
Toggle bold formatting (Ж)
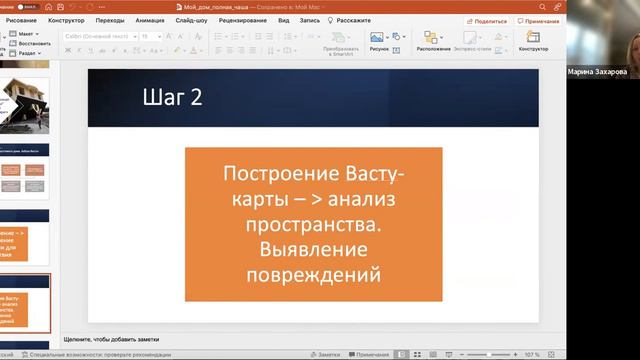[x=68, y=51]
